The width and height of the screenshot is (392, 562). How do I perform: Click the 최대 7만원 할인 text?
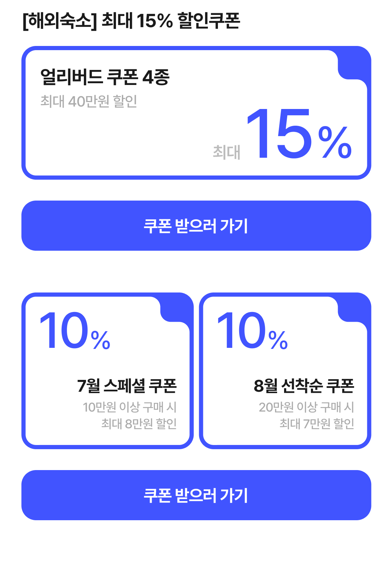pos(317,424)
